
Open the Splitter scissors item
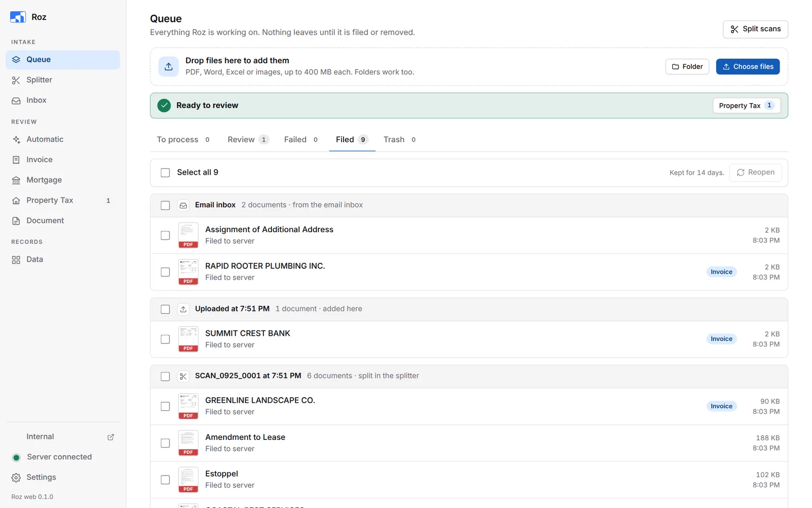tap(63, 80)
